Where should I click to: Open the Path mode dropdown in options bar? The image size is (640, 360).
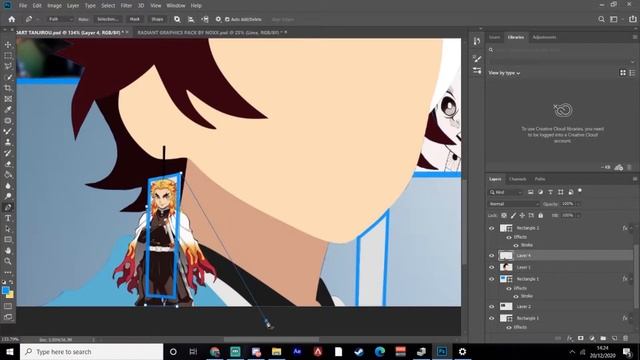point(60,19)
